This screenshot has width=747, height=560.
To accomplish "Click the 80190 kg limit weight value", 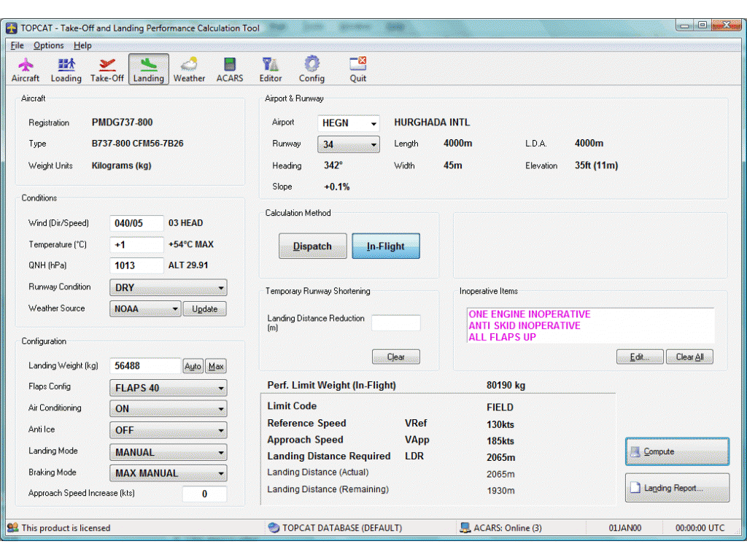I will [506, 385].
